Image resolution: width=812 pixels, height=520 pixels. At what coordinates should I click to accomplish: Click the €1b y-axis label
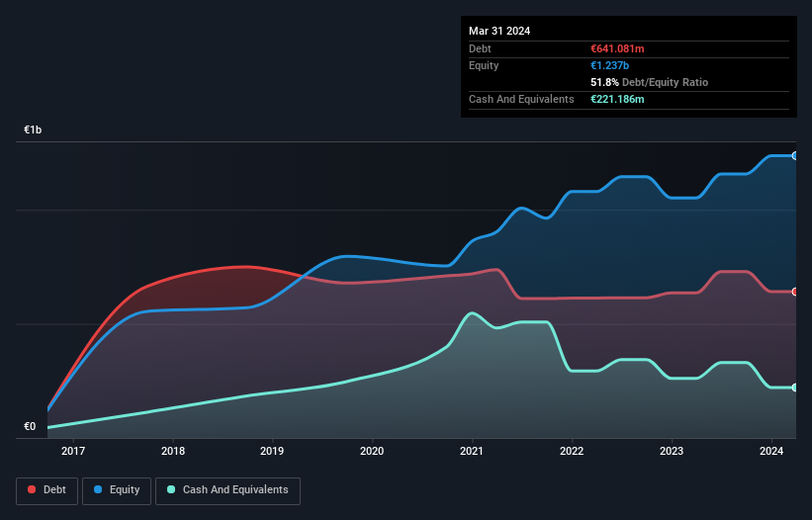pos(33,130)
